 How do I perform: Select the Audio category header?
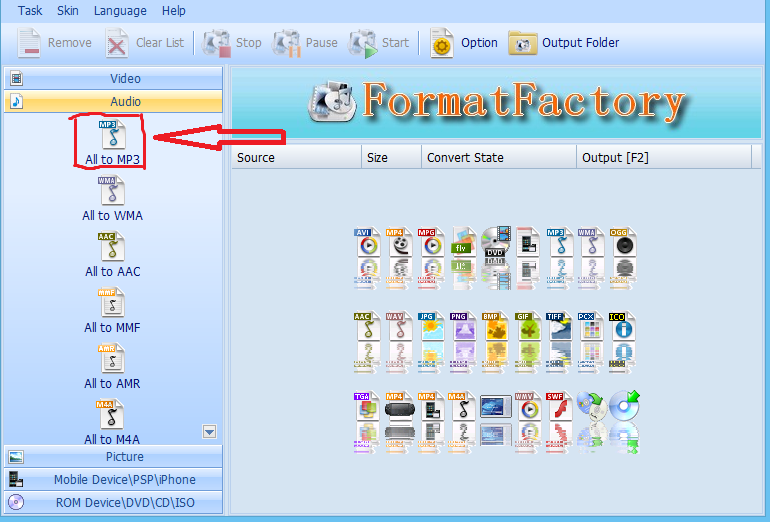113,101
